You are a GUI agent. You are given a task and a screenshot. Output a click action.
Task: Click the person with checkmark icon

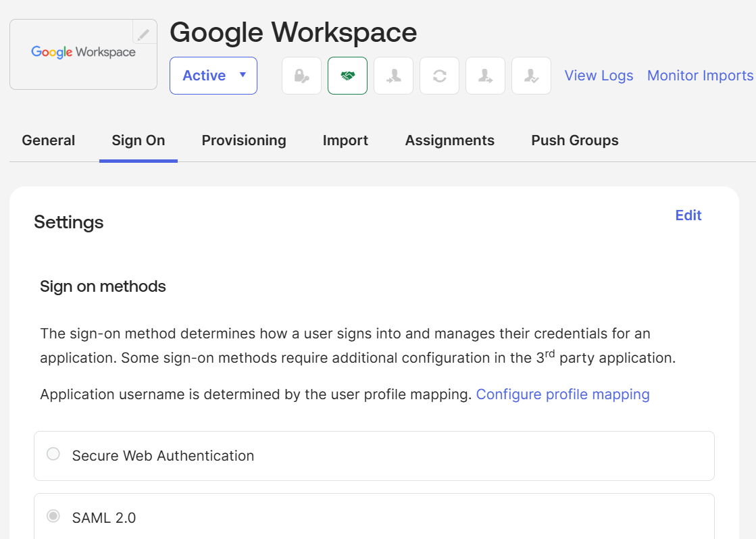click(x=531, y=76)
